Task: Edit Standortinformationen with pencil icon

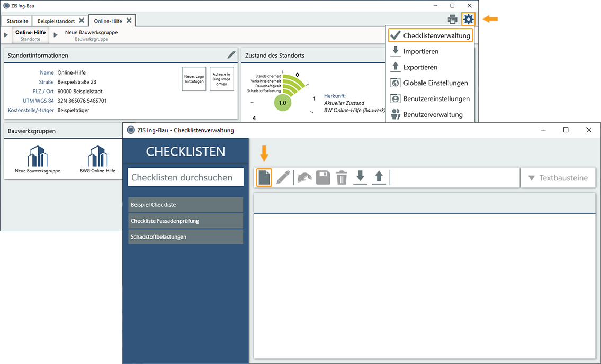Action: point(231,54)
